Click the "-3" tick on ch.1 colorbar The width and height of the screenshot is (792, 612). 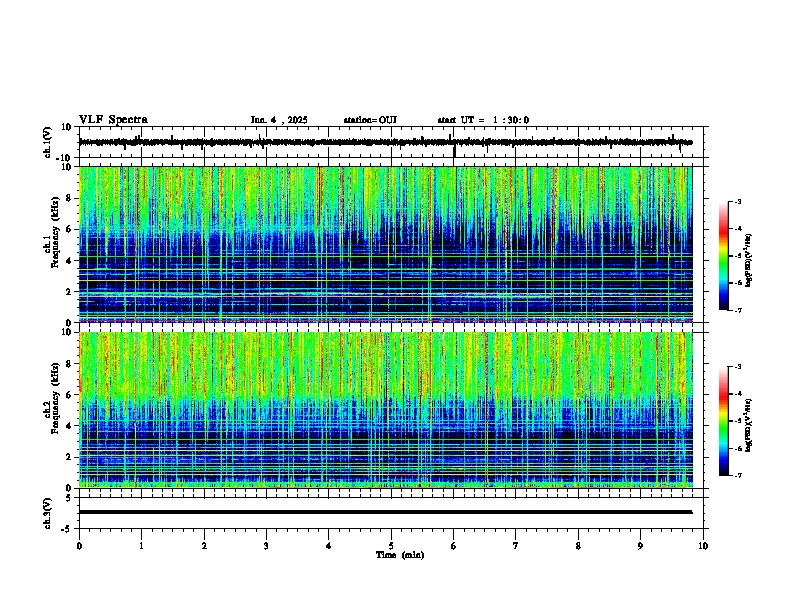pyautogui.click(x=738, y=201)
